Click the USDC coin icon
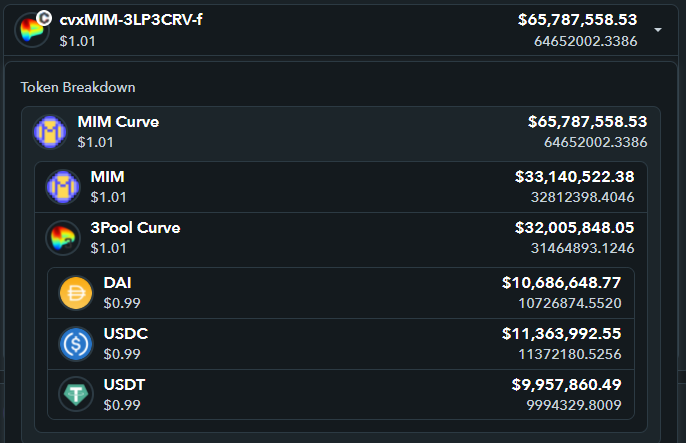Image resolution: width=686 pixels, height=443 pixels. point(76,344)
